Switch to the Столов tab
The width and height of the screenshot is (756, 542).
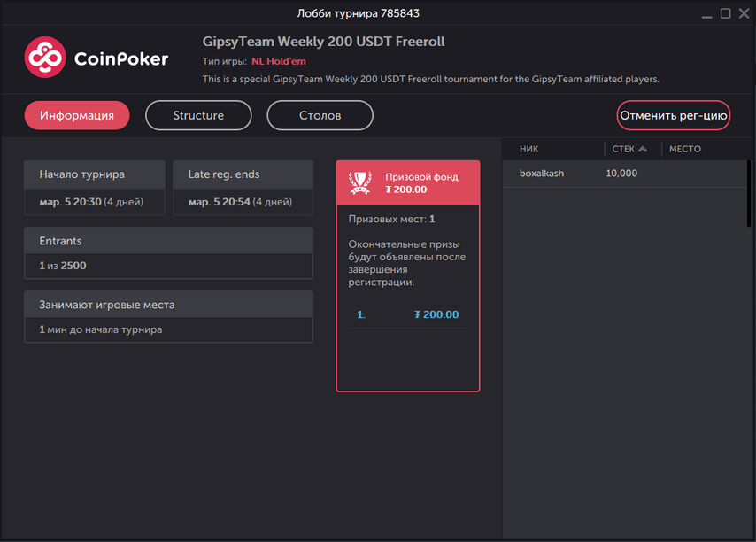pos(320,115)
